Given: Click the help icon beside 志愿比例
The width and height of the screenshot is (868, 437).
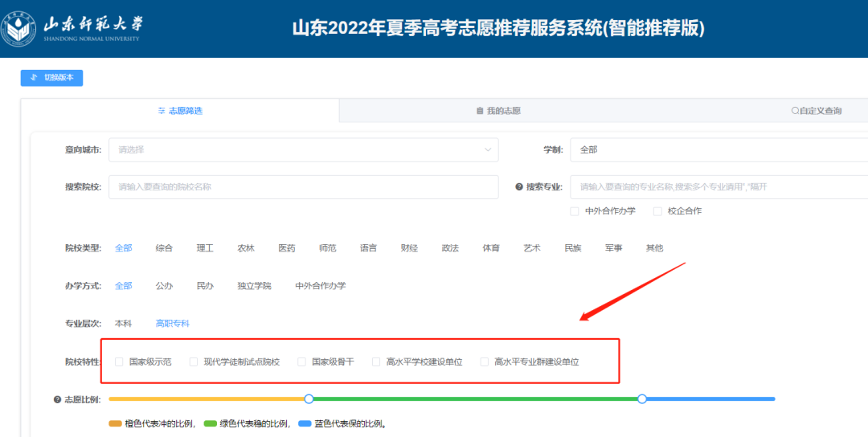Looking at the screenshot, I should coord(57,399).
